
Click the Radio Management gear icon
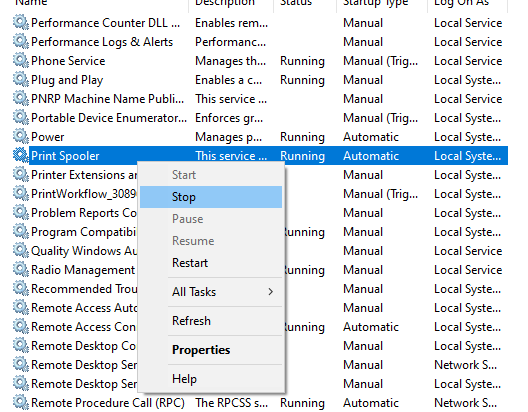pos(21,270)
